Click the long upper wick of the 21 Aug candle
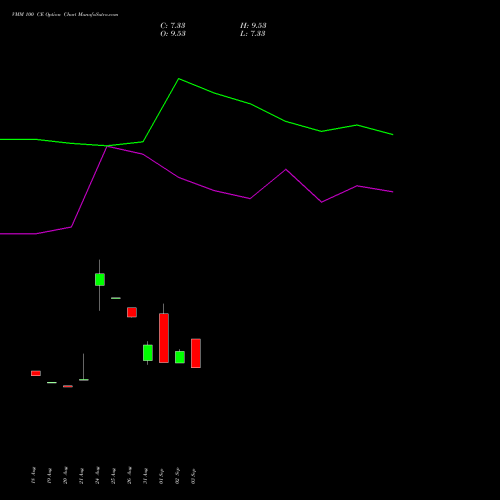The height and width of the screenshot is (500, 500). point(83,366)
